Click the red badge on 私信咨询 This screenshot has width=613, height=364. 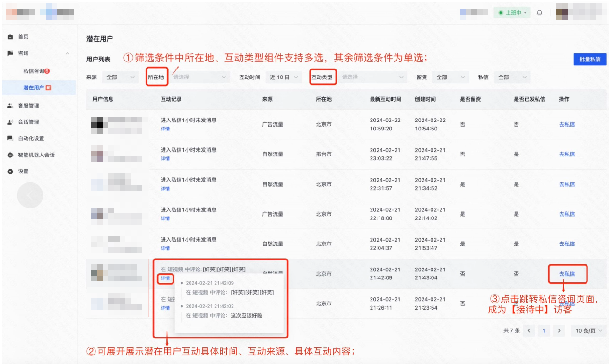[x=47, y=71]
